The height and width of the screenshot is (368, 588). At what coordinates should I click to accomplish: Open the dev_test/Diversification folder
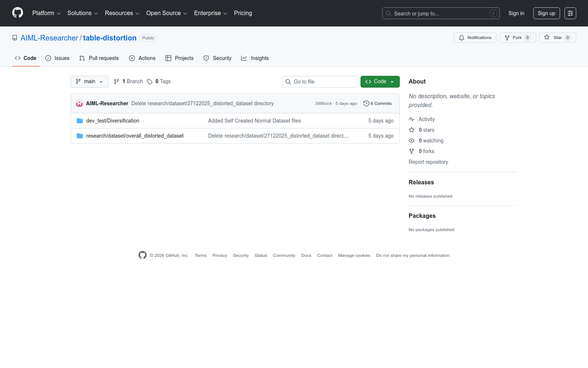pos(113,121)
